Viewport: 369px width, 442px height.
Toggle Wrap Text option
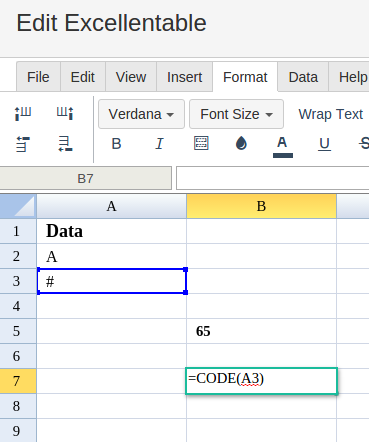[x=330, y=114]
